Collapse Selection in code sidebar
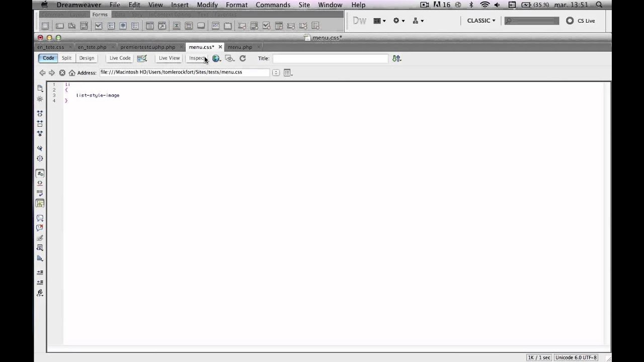 coord(40,123)
